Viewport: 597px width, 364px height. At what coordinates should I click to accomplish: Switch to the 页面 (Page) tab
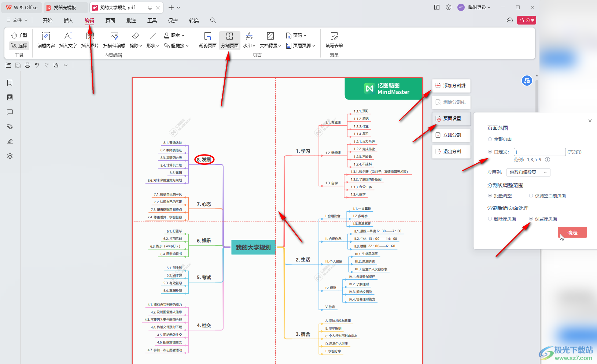coord(110,21)
